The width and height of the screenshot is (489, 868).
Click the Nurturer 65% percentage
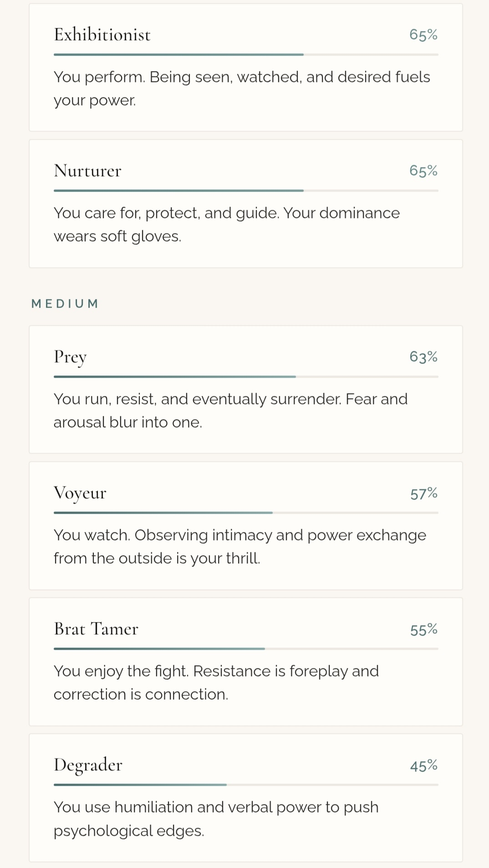423,171
